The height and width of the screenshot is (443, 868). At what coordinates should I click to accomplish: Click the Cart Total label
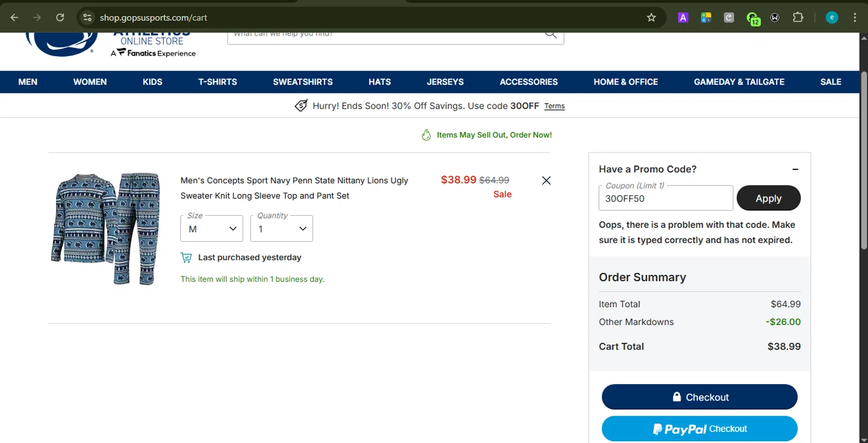click(621, 346)
